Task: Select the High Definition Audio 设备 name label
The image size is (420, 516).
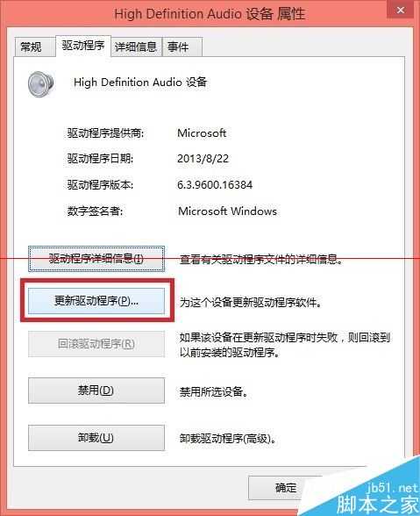Action: (x=140, y=82)
